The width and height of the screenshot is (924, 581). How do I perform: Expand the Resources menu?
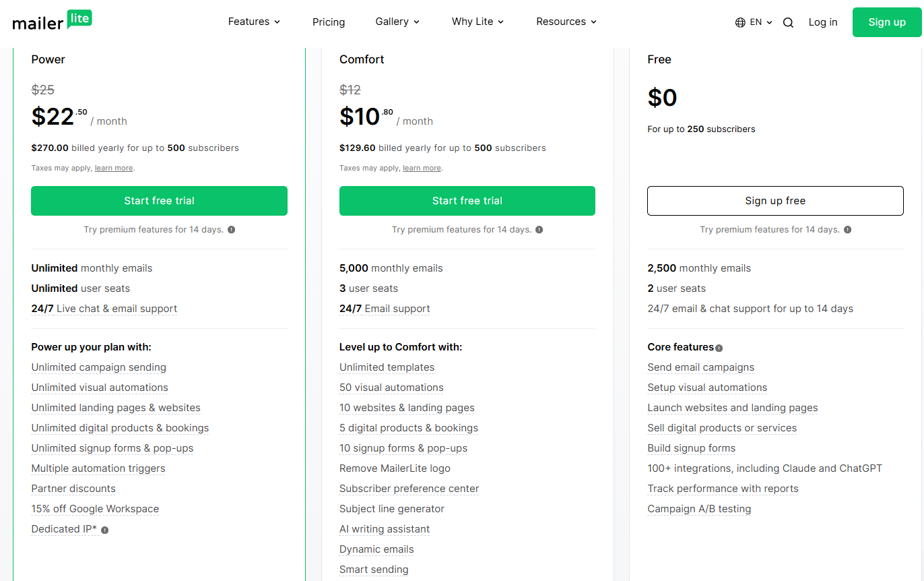point(566,22)
